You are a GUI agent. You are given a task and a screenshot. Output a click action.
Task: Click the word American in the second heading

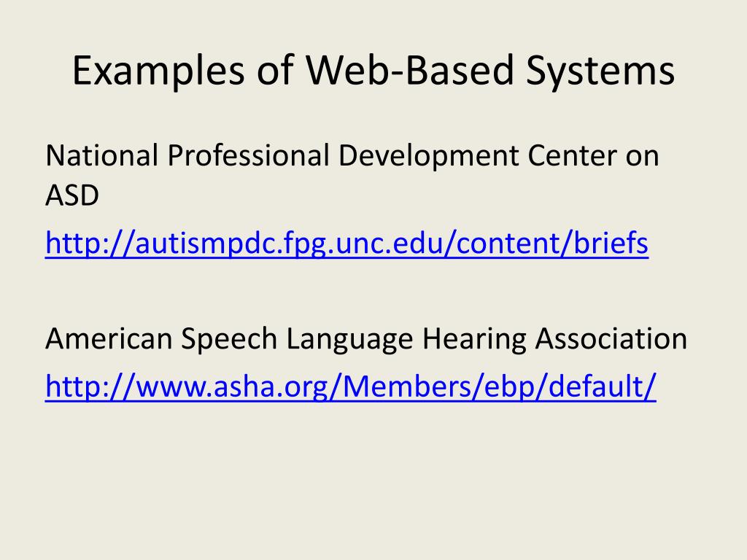tap(109, 339)
